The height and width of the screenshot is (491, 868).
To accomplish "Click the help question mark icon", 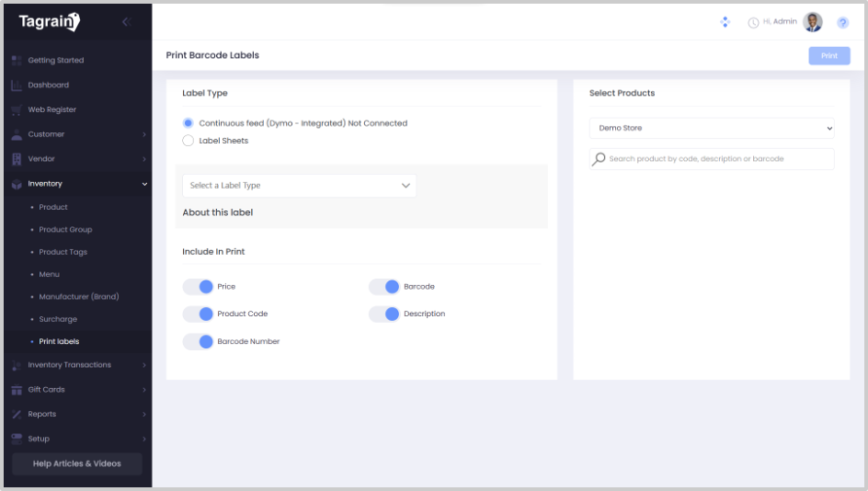I will pos(842,22).
